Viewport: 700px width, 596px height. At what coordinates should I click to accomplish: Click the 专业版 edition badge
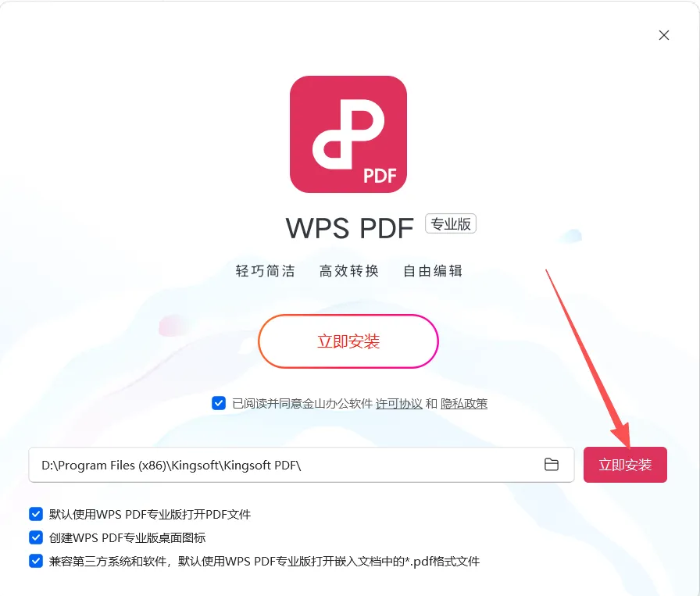[x=451, y=223]
